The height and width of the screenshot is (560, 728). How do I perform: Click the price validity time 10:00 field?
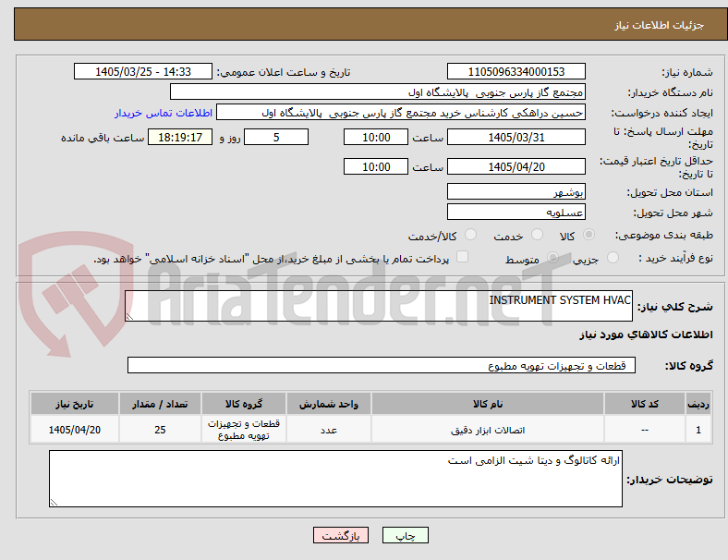click(376, 166)
